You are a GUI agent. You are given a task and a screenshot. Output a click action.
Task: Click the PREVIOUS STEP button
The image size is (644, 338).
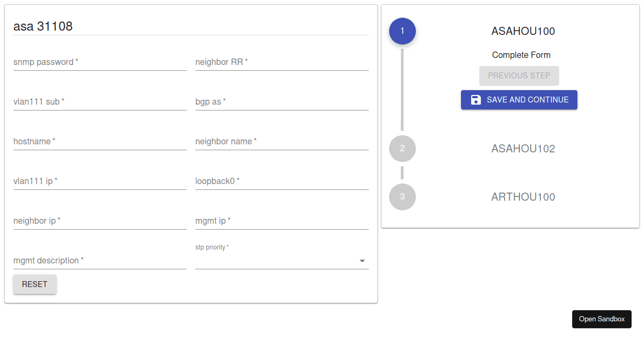(519, 76)
